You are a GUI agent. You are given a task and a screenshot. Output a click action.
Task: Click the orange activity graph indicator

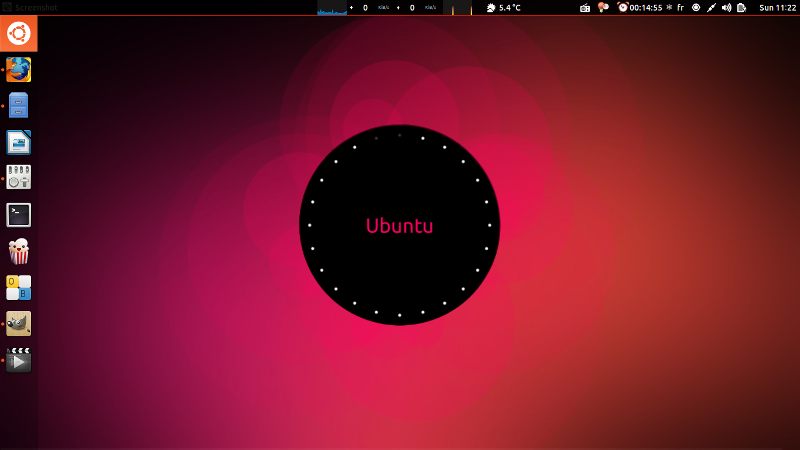457,8
